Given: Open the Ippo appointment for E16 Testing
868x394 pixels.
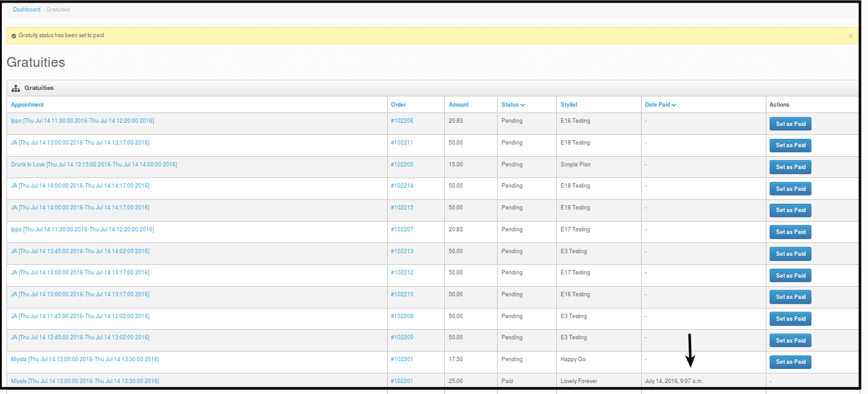Looking at the screenshot, I should [82, 121].
